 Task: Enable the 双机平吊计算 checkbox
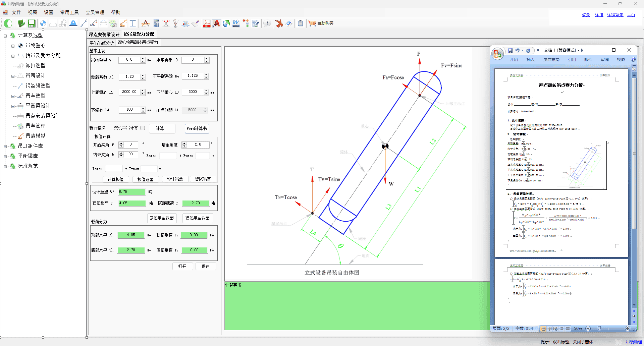point(143,128)
